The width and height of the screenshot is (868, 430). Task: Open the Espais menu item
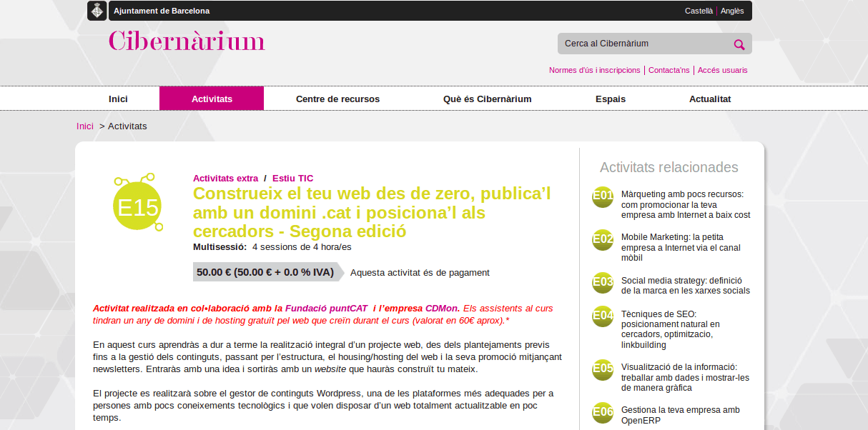[x=611, y=99]
